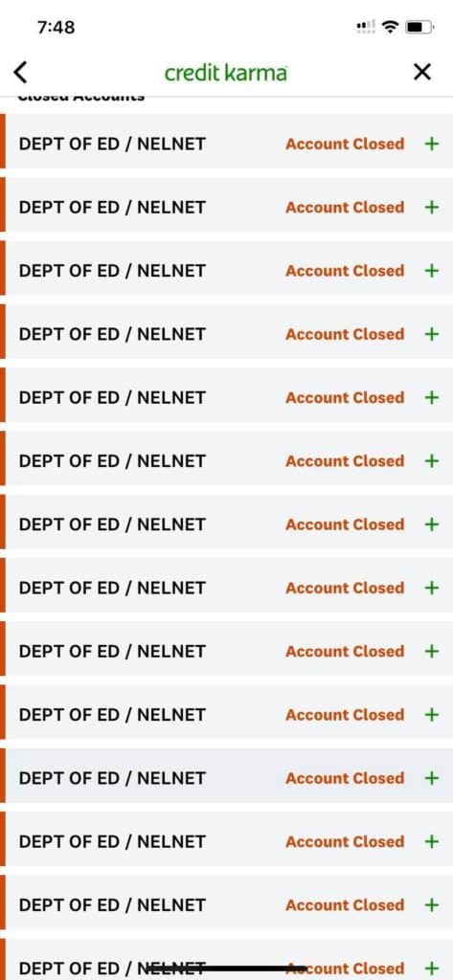This screenshot has width=453, height=980.
Task: Tap the plus icon on the thirteenth NELNET row
Action: pos(432,905)
